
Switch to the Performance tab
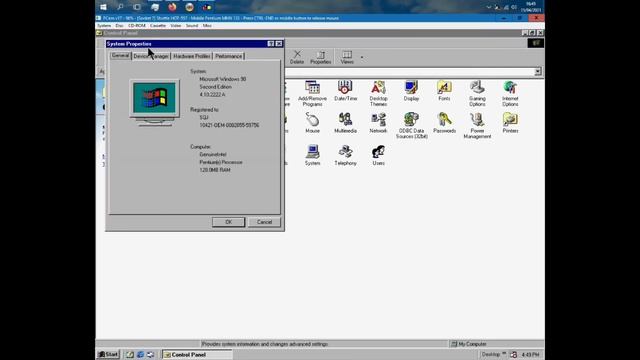[x=229, y=56]
